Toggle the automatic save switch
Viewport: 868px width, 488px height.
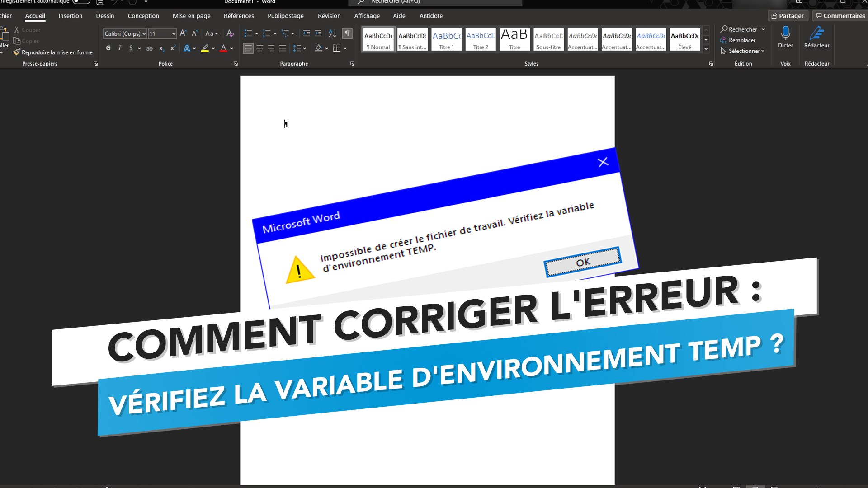(81, 2)
